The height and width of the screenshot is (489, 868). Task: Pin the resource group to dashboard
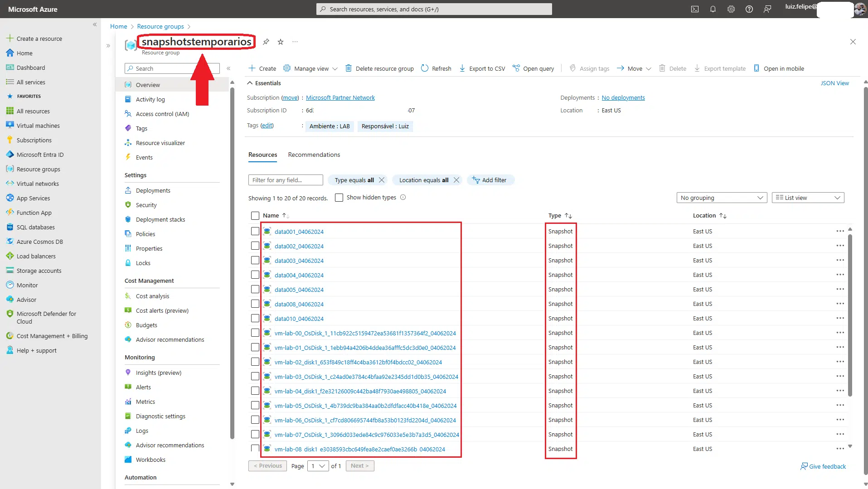point(266,42)
